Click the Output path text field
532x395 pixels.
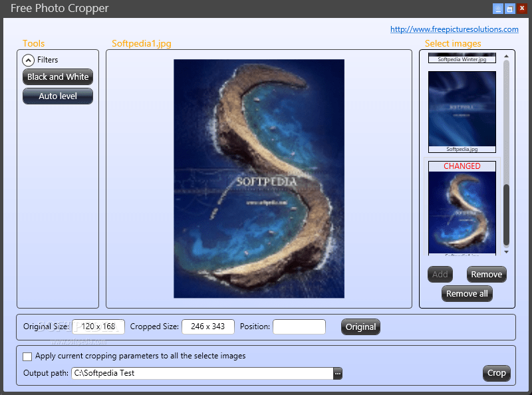[x=199, y=373]
